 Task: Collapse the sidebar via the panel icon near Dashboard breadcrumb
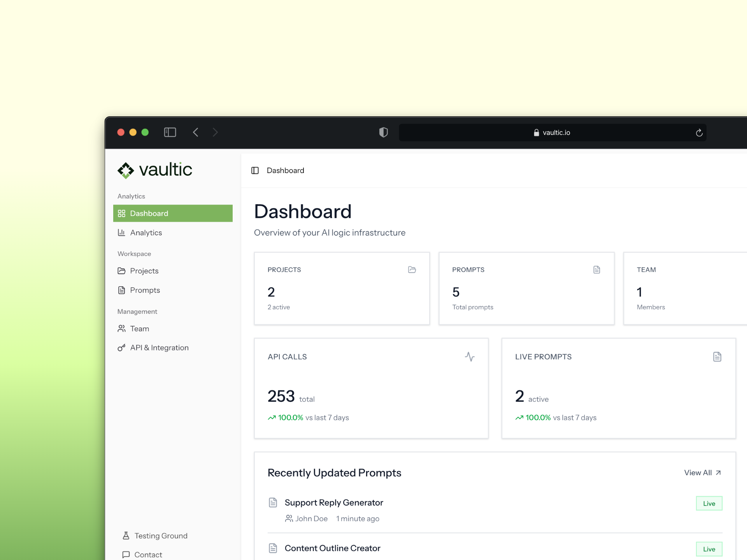click(x=255, y=170)
